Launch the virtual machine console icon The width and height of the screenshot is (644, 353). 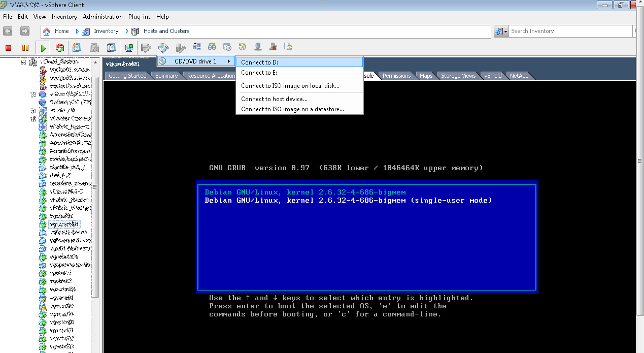tap(129, 48)
